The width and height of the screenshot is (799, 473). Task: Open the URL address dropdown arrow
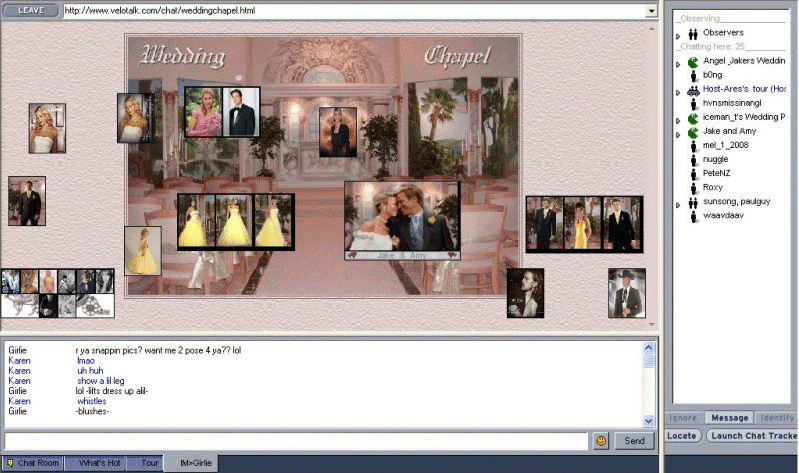pos(651,11)
